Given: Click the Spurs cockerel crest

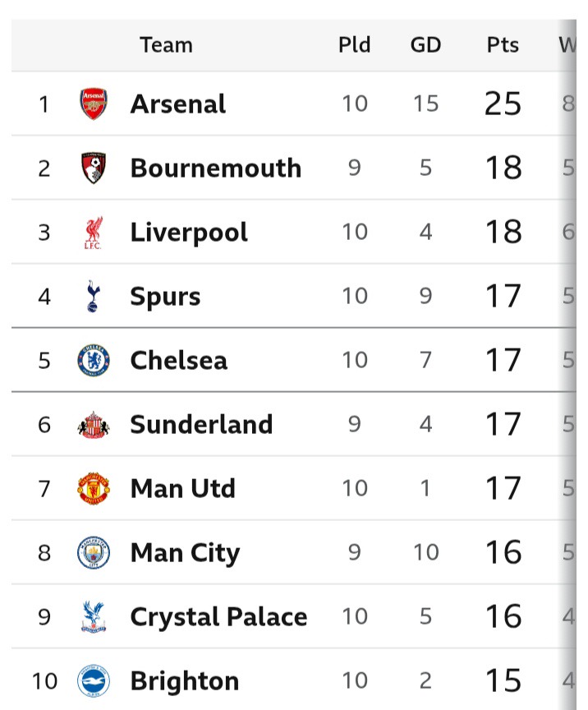Looking at the screenshot, I should [94, 297].
